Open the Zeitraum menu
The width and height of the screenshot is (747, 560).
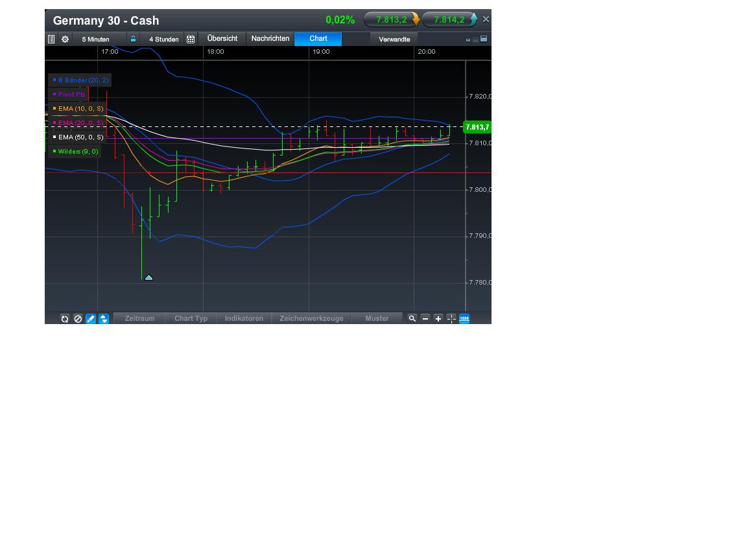click(139, 318)
